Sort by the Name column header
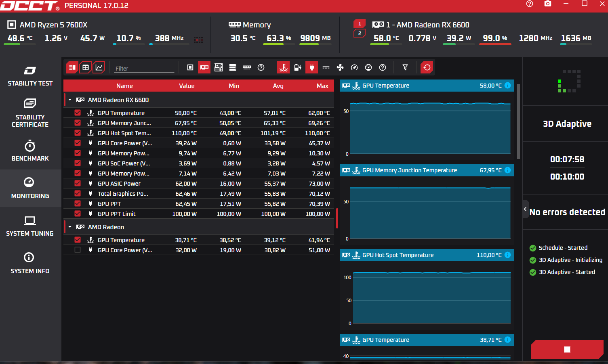 click(124, 86)
